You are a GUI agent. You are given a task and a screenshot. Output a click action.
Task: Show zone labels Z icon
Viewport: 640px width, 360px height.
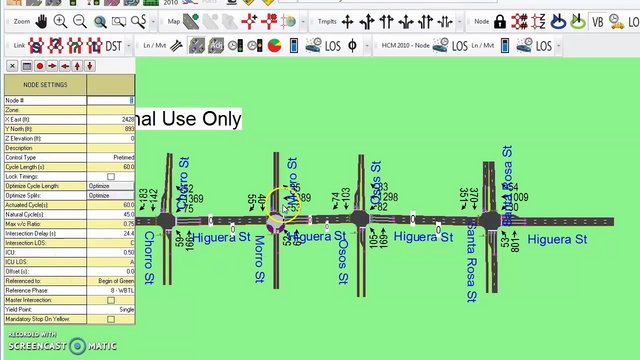tap(539, 21)
